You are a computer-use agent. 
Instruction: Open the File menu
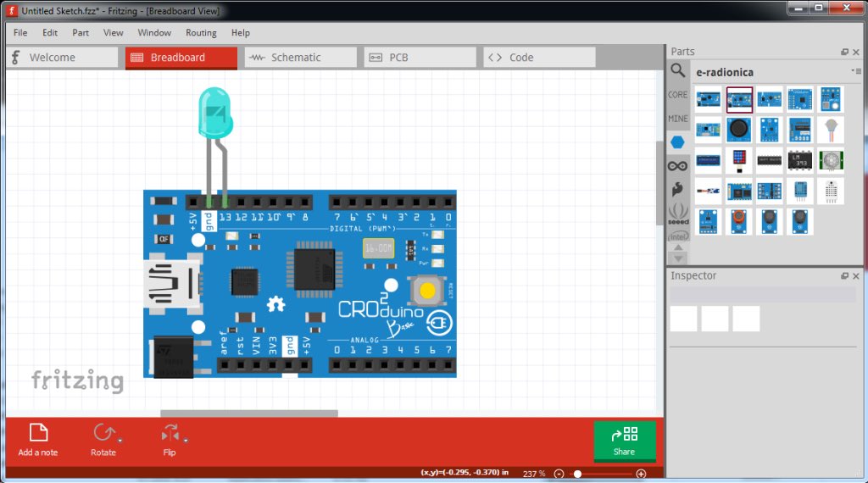click(20, 33)
